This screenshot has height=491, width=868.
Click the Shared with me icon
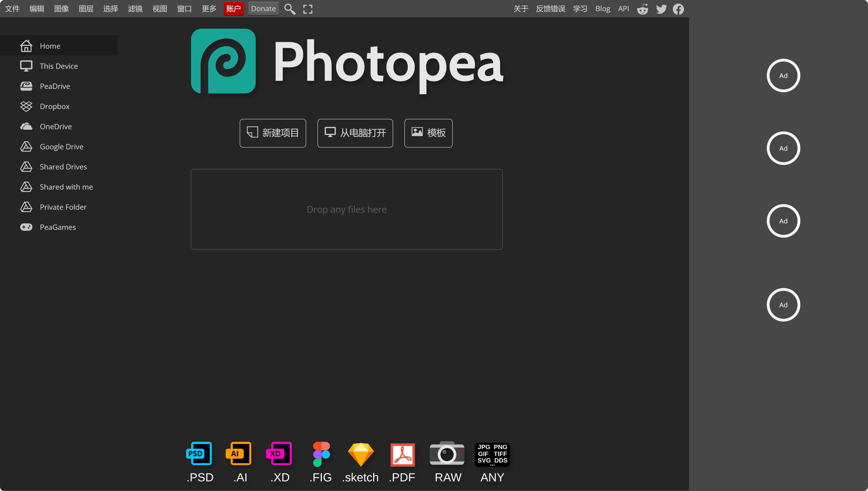pyautogui.click(x=26, y=187)
